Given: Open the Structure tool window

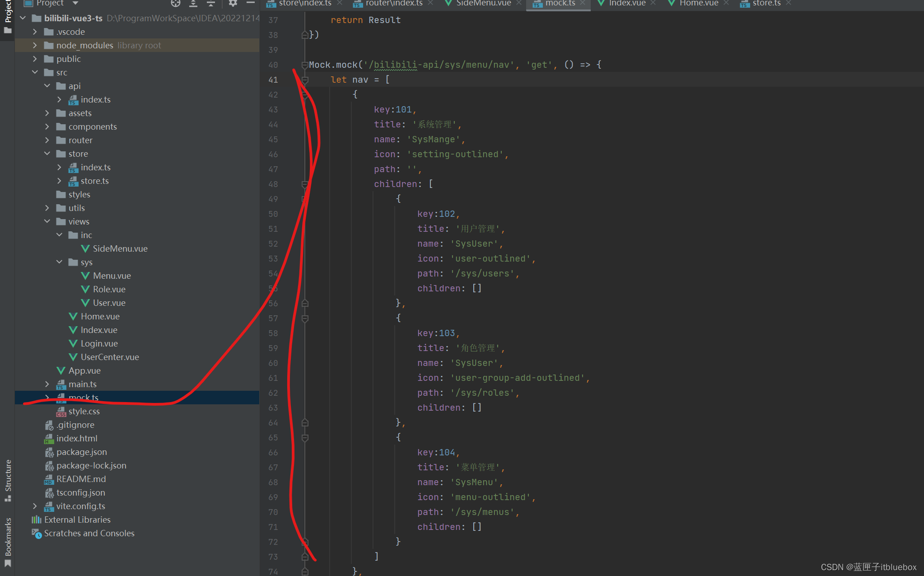Looking at the screenshot, I should pos(8,480).
